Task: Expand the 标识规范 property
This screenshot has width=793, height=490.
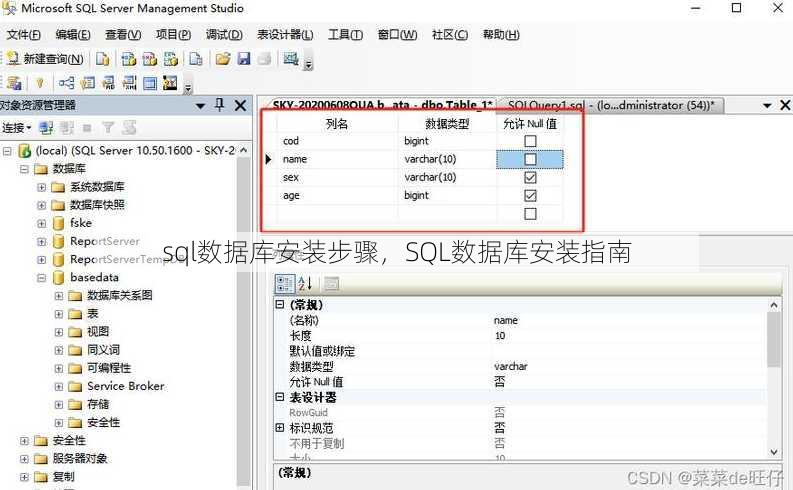Action: point(280,428)
